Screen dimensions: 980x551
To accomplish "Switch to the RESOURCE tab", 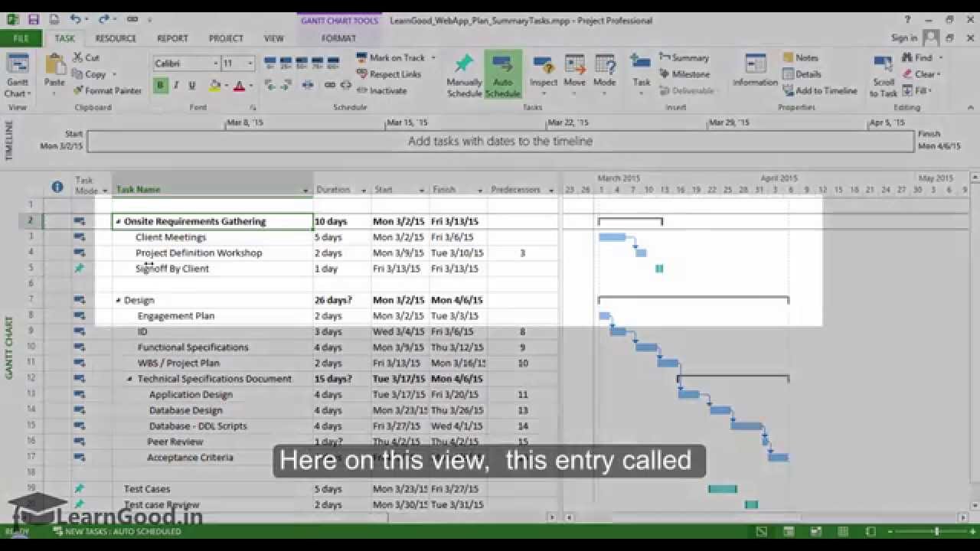I will (116, 38).
